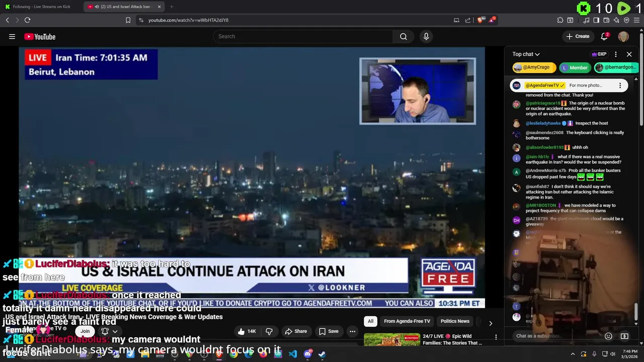Viewport: 644px width, 362px height.
Task: Click the @AmyCrago super chat chip
Action: pyautogui.click(x=534, y=67)
